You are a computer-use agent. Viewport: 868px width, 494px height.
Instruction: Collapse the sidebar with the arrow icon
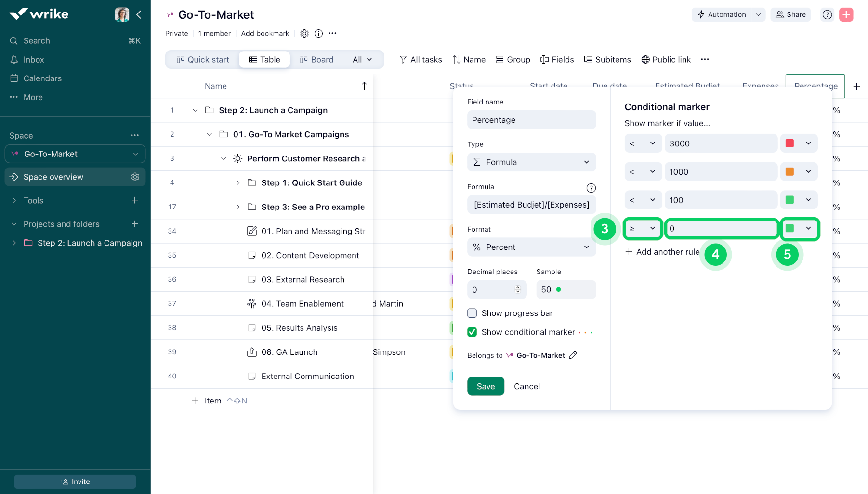139,14
